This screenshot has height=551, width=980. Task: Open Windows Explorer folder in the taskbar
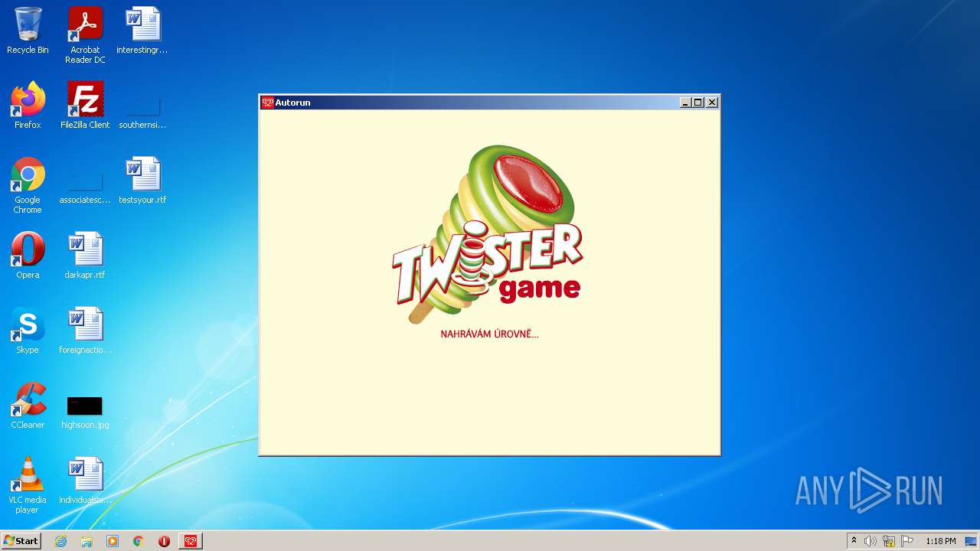[x=87, y=541]
